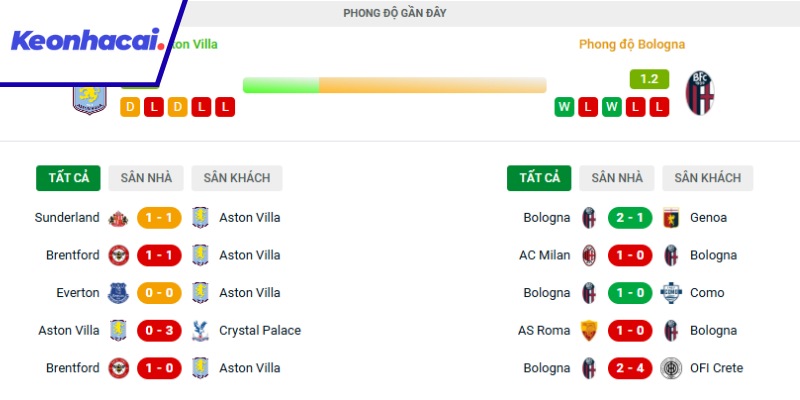Click the Bologna BFC crest at top right

tap(699, 92)
